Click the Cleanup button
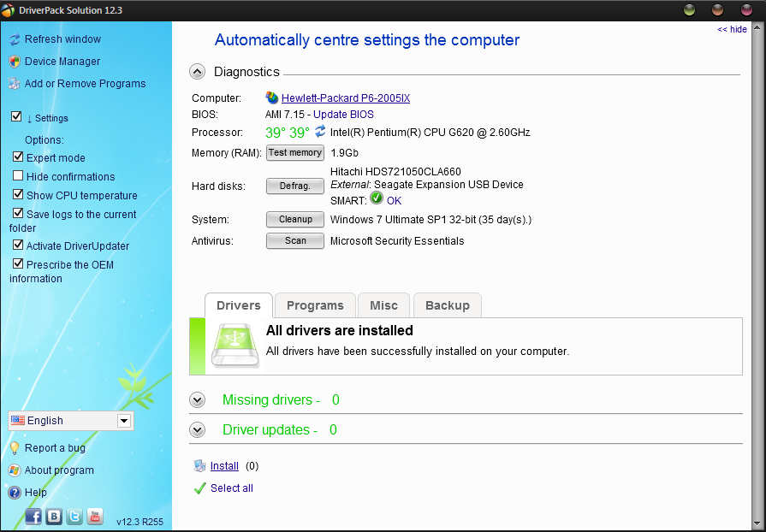This screenshot has height=532, width=766. 295,220
